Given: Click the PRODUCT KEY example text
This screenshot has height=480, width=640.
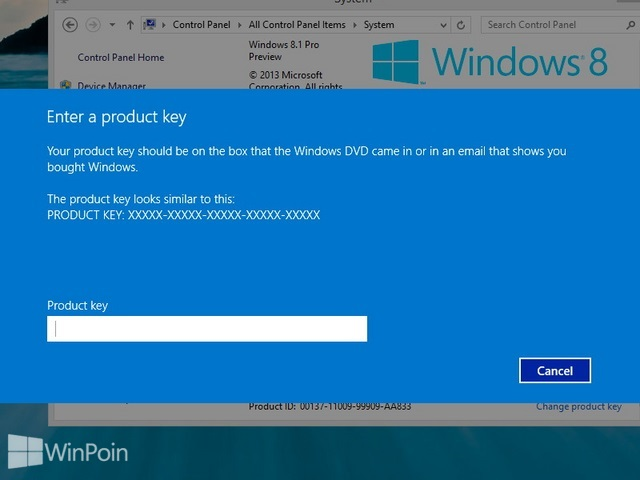Looking at the screenshot, I should (x=184, y=215).
